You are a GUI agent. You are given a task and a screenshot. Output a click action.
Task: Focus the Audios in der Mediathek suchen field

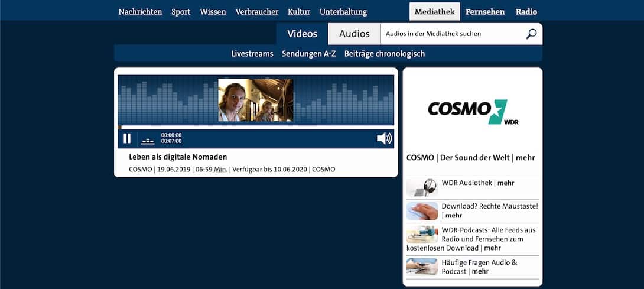click(452, 34)
